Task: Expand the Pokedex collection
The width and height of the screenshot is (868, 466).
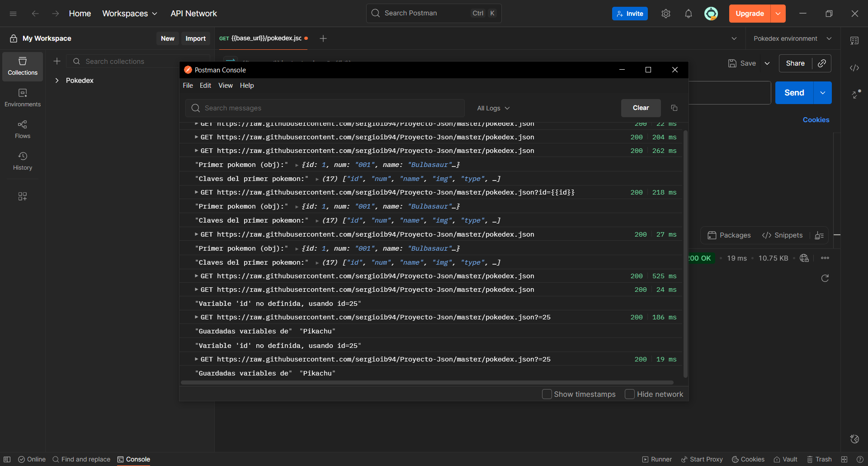Action: coord(57,81)
